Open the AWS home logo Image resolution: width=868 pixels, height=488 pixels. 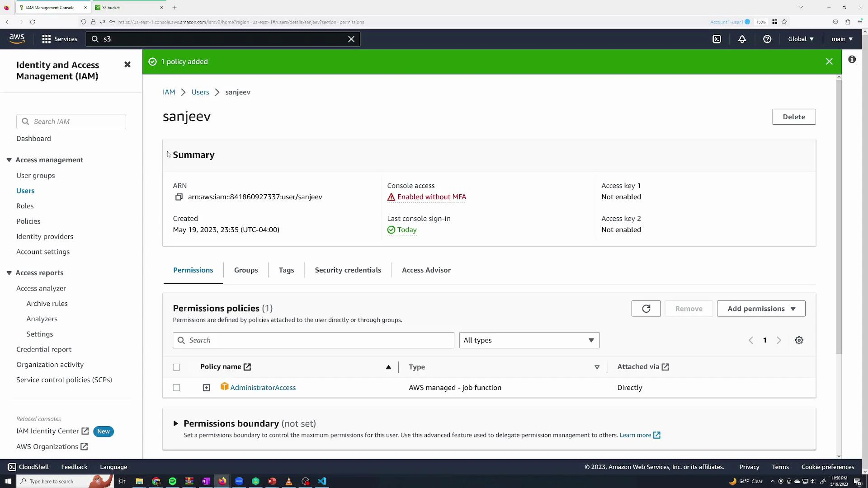17,39
